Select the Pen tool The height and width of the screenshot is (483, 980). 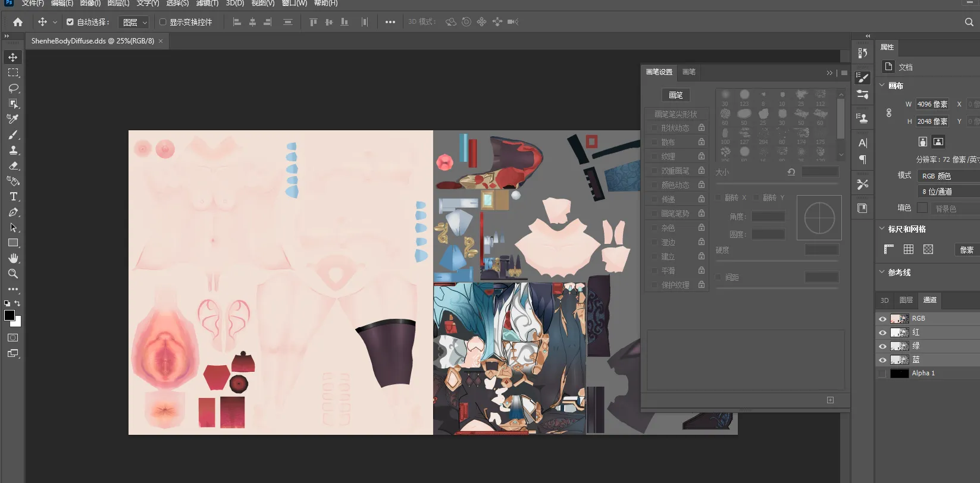pos(13,212)
